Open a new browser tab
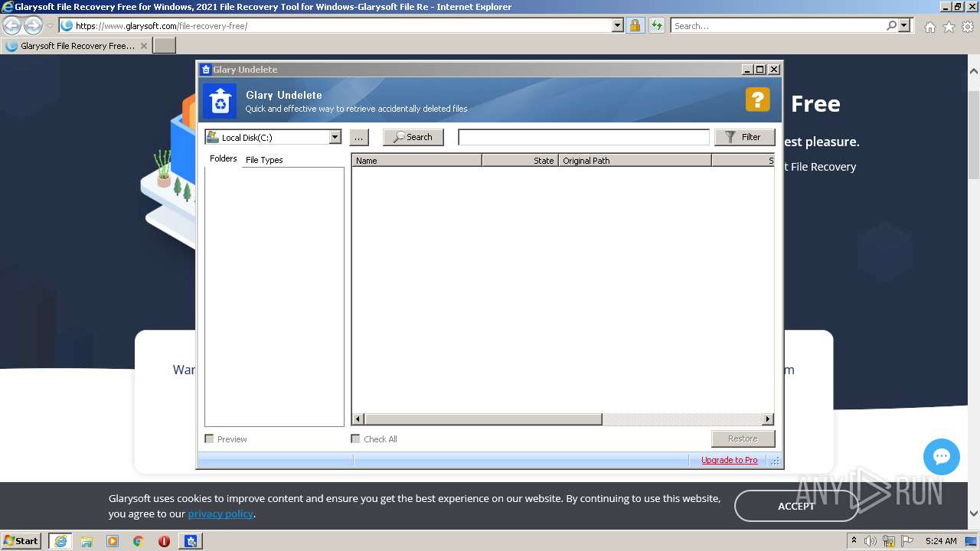This screenshot has height=551, width=980. (x=165, y=45)
